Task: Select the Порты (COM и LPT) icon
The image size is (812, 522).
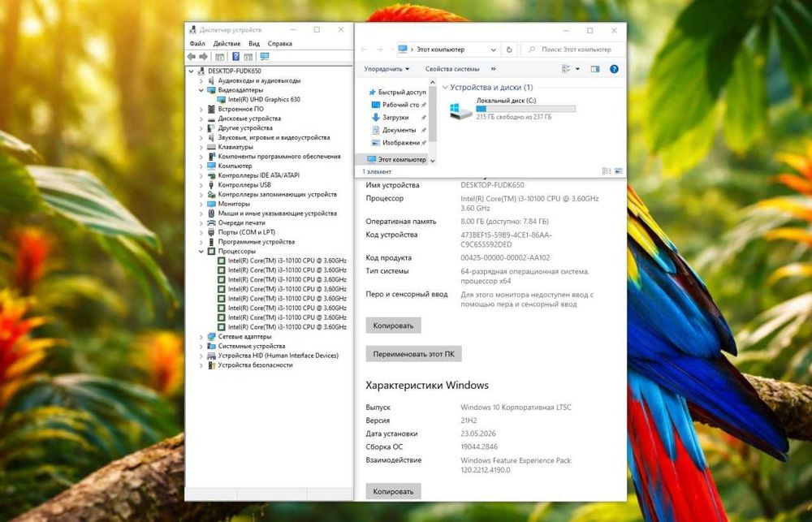Action: coord(211,232)
